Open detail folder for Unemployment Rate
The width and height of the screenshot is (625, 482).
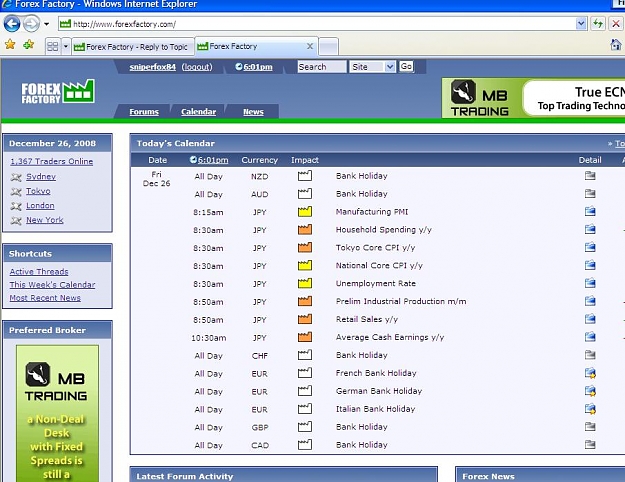[x=590, y=283]
